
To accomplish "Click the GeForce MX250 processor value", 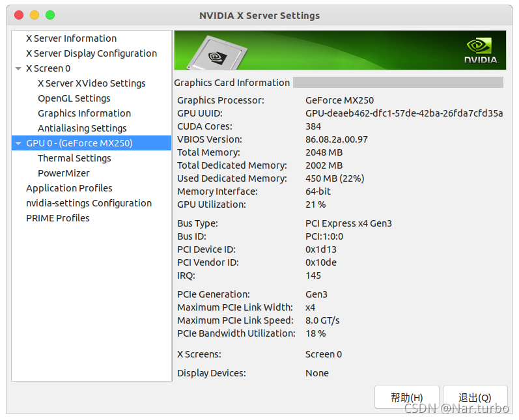I will [x=340, y=100].
